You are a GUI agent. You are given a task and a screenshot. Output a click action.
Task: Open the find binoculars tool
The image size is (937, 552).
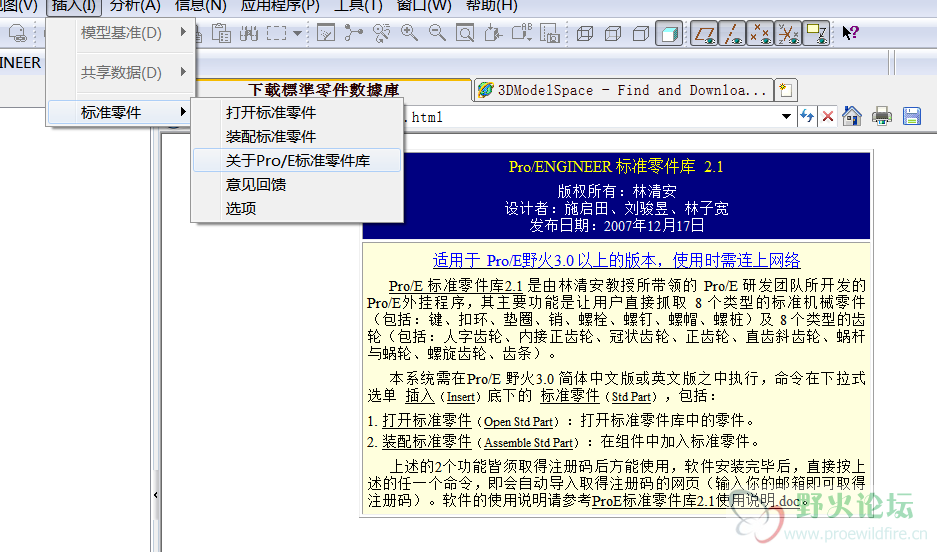249,33
